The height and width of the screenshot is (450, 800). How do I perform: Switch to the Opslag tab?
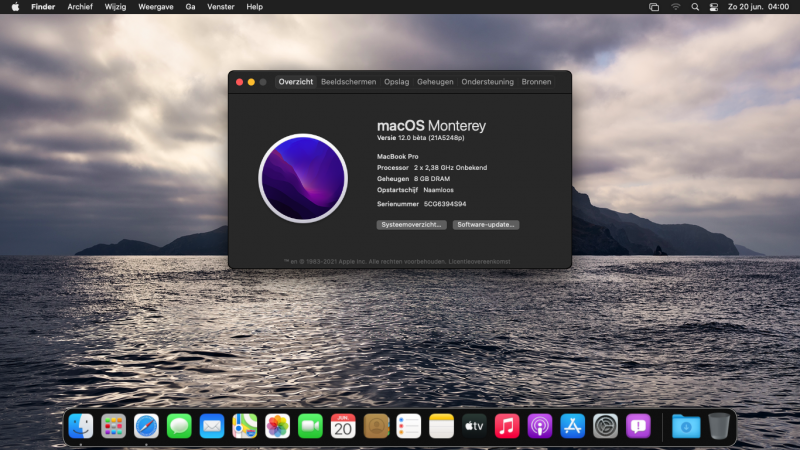tap(396, 82)
